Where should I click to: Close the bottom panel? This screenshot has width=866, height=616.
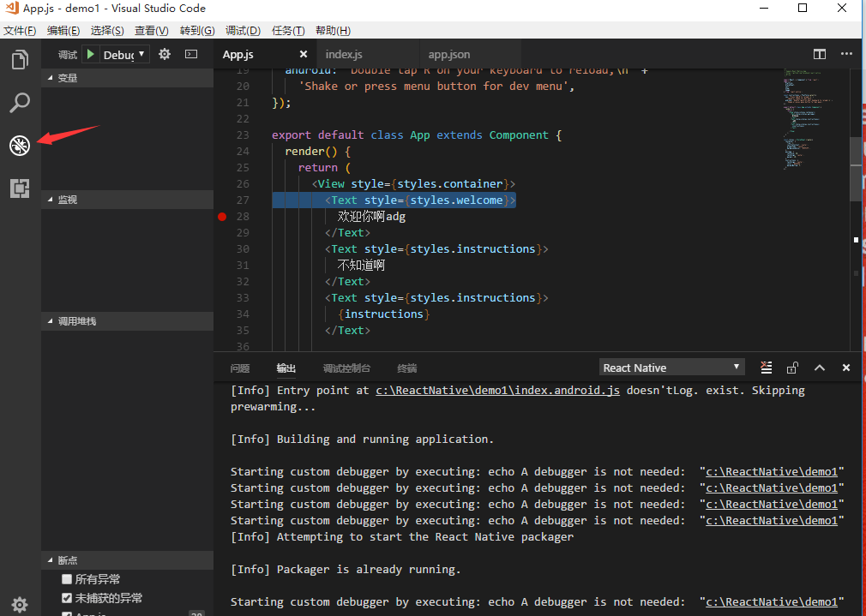coord(846,368)
